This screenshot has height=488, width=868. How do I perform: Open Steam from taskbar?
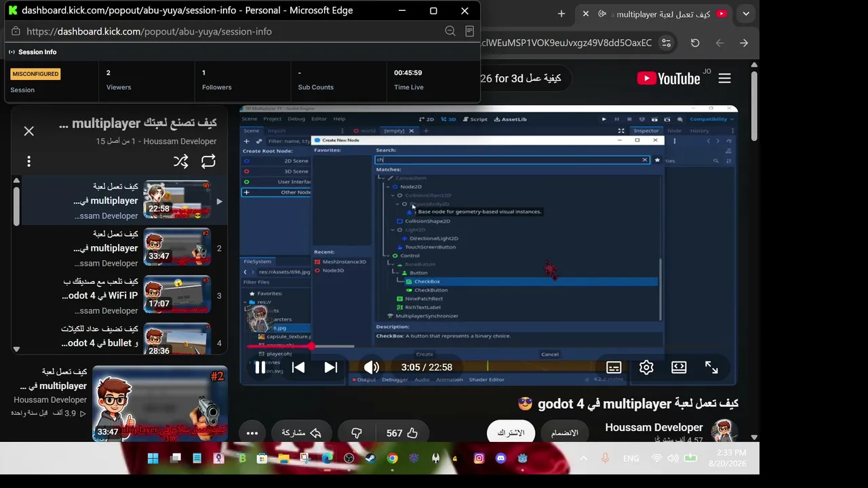370,458
